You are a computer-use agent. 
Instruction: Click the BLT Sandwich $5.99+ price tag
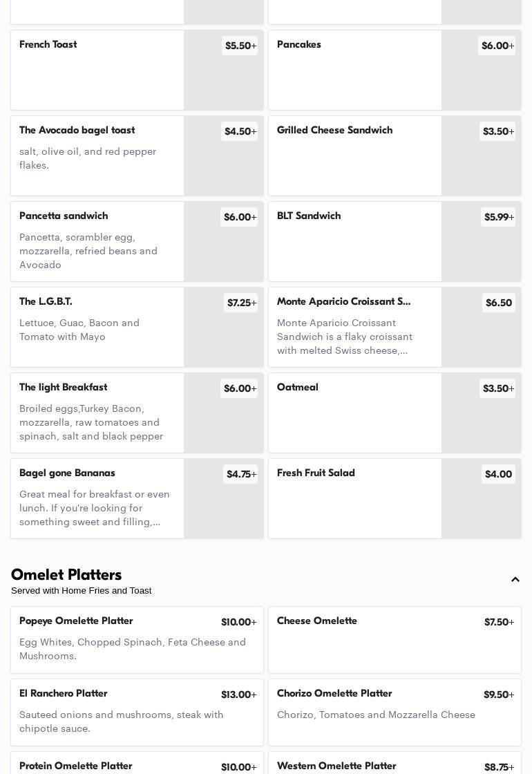pos(498,217)
